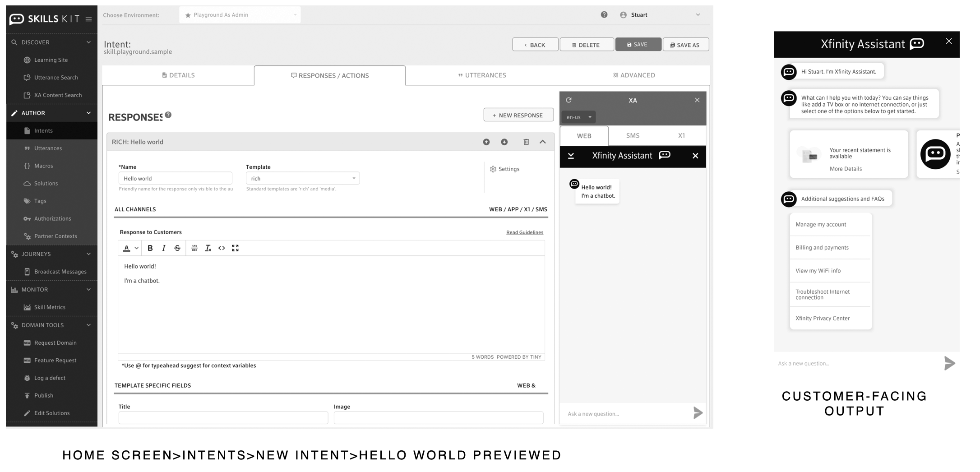
Task: Select X1 preview tab
Action: coord(681,135)
